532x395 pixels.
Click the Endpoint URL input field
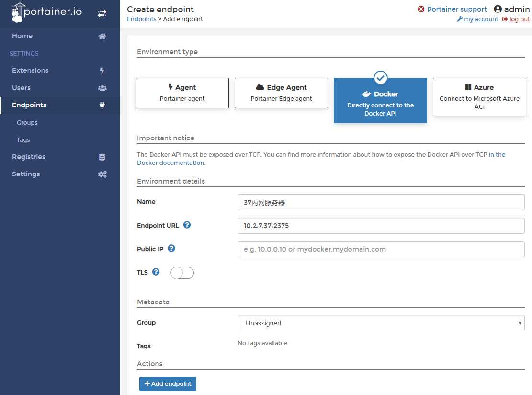pyautogui.click(x=381, y=226)
